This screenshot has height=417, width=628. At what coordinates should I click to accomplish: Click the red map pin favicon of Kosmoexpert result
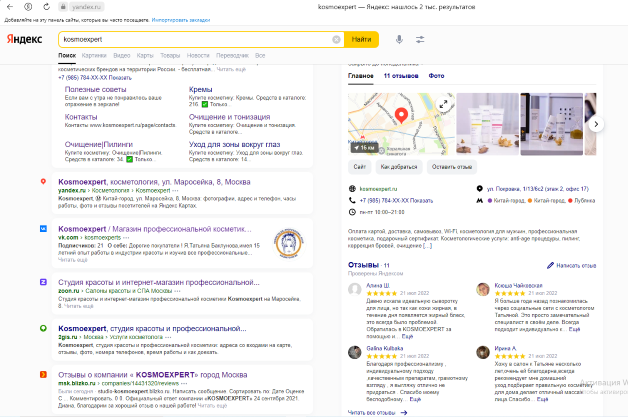click(43, 181)
